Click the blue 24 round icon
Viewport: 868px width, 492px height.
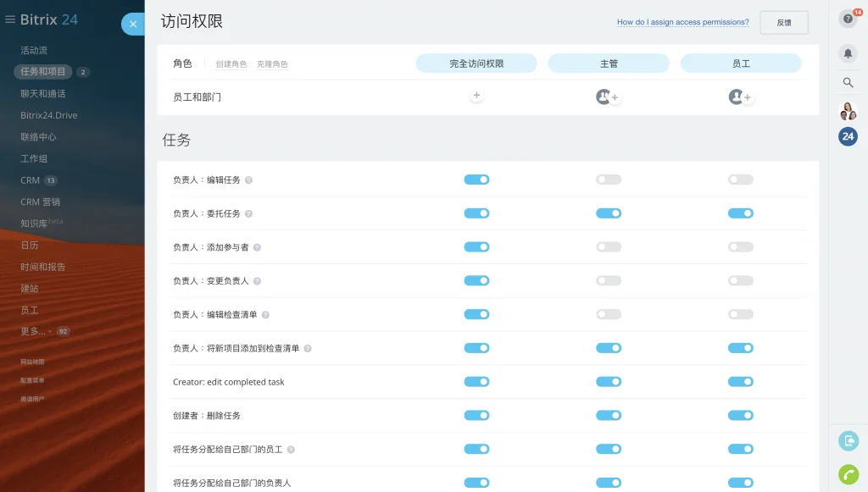coord(848,136)
